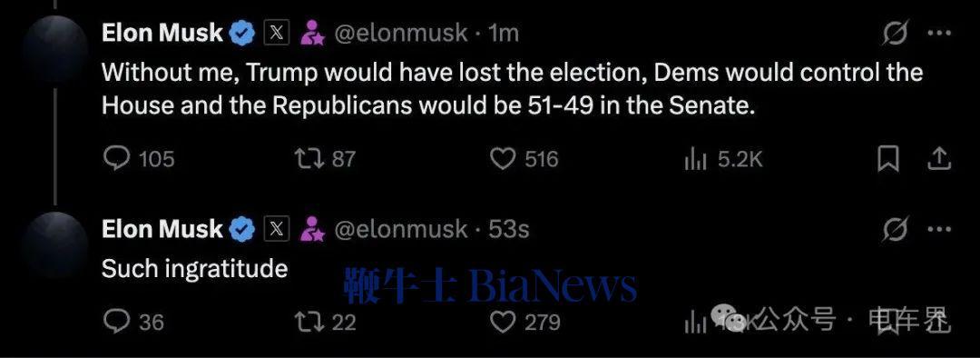Click the second tweet's profile avatar
The image size is (980, 358).
click(55, 246)
